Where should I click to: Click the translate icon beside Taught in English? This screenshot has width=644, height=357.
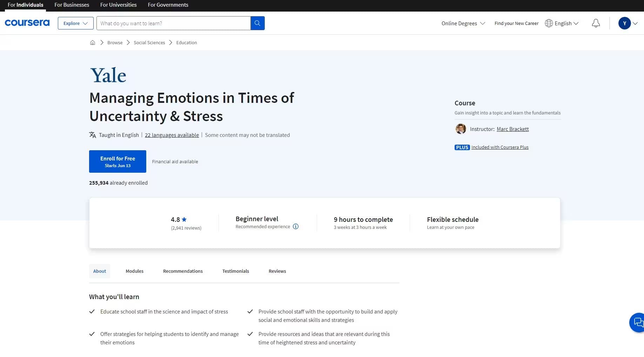click(93, 135)
